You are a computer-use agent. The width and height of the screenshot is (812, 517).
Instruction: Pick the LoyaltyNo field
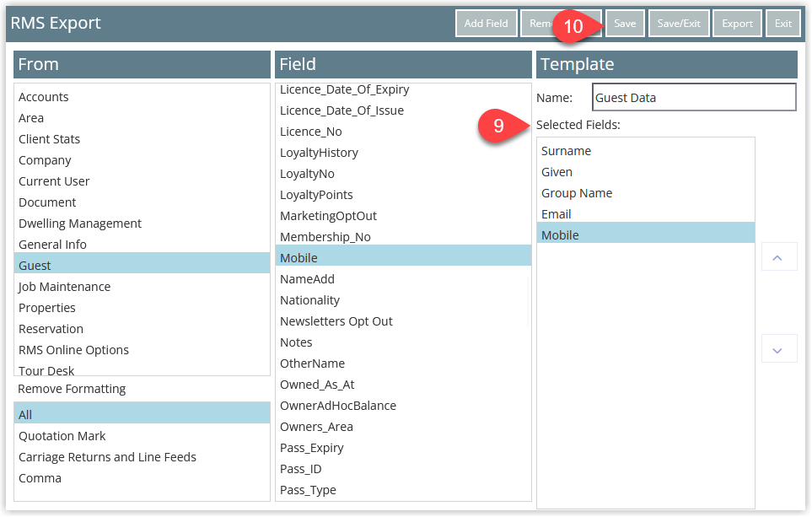click(x=403, y=174)
